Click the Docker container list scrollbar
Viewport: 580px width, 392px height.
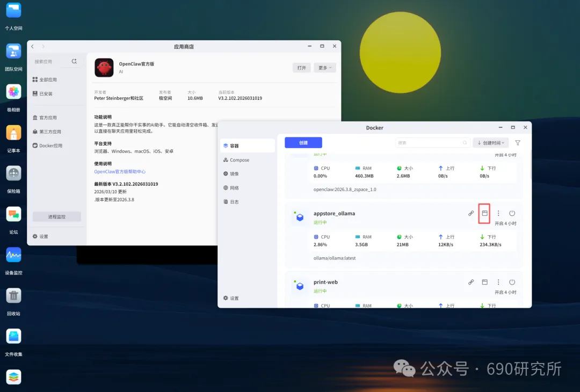pyautogui.click(x=531, y=164)
